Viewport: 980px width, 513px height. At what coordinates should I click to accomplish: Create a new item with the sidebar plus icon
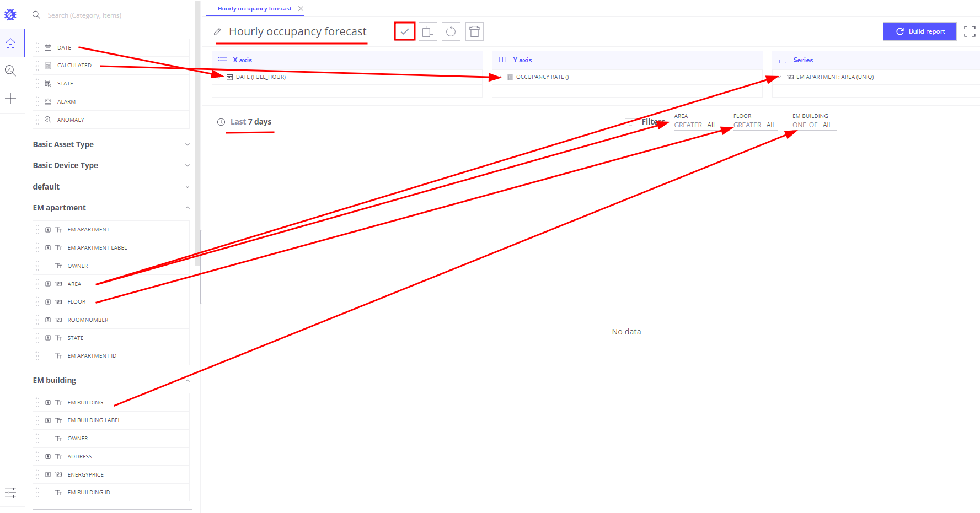[10, 99]
